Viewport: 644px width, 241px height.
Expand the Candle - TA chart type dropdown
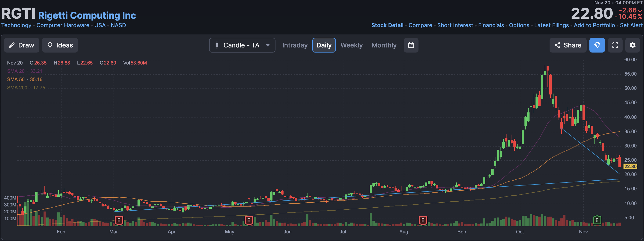(242, 45)
